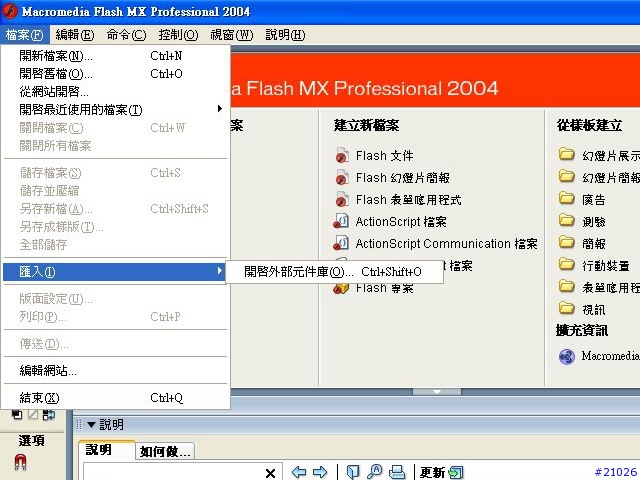640x480 pixels.
Task: Switch to the 如何做 tab
Action: [165, 451]
